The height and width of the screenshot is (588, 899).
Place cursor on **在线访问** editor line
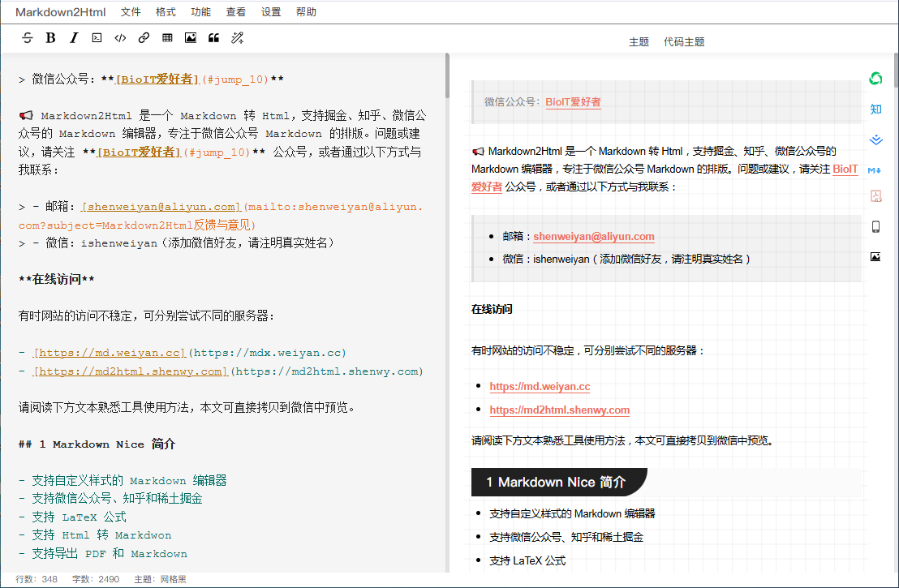click(x=56, y=280)
